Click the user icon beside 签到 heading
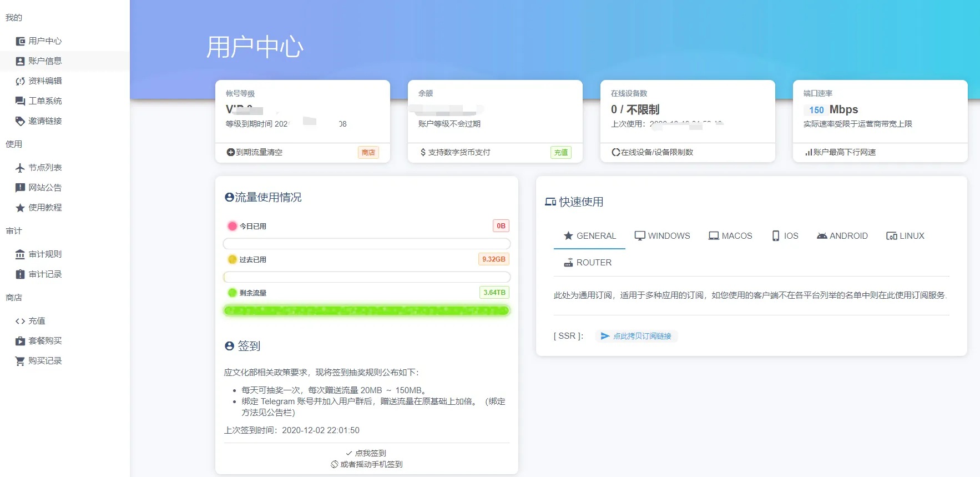This screenshot has width=980, height=477. pos(229,346)
